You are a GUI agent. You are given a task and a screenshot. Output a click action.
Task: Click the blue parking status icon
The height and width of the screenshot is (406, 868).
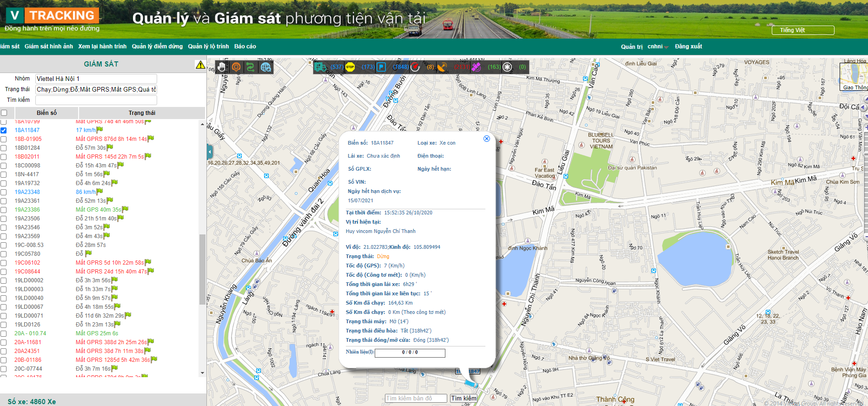381,67
